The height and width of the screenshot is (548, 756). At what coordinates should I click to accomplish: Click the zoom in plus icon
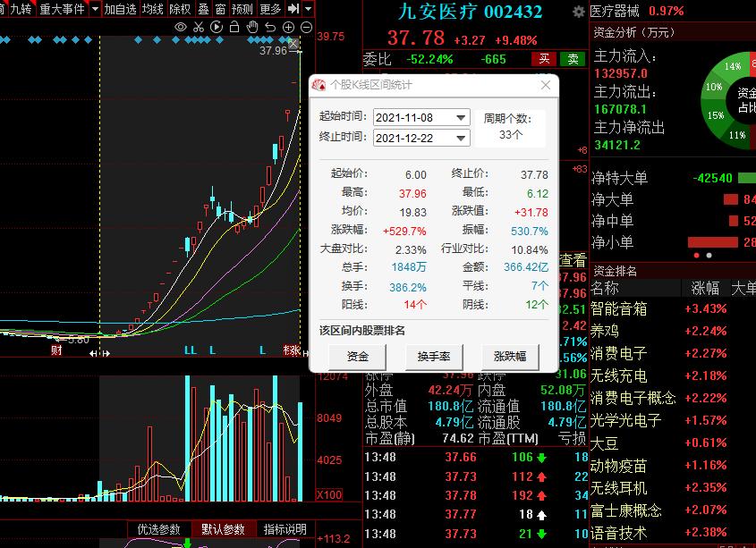tap(289, 29)
